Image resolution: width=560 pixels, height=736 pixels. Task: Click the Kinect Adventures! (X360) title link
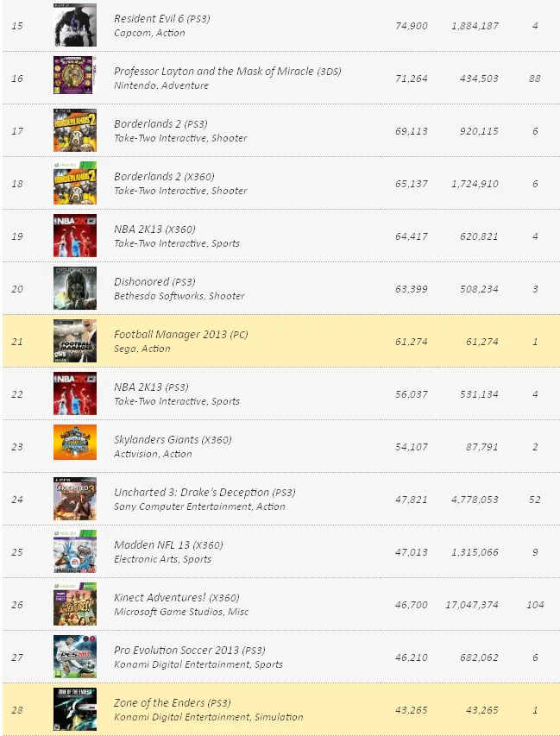[x=176, y=597]
